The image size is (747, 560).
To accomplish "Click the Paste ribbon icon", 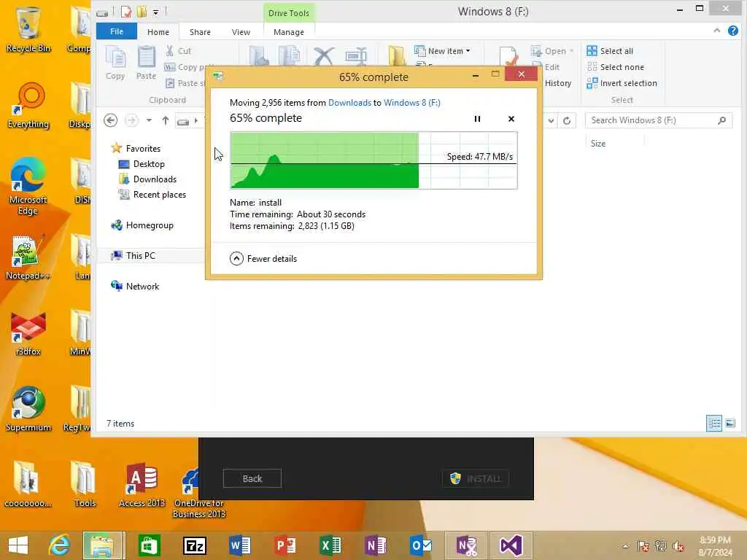I will click(x=146, y=63).
